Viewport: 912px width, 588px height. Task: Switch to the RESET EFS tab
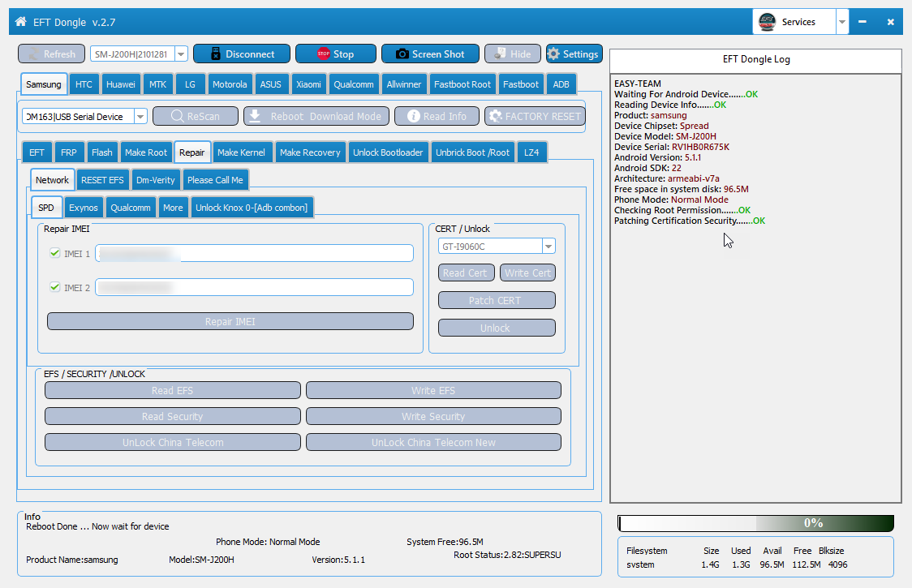(102, 180)
